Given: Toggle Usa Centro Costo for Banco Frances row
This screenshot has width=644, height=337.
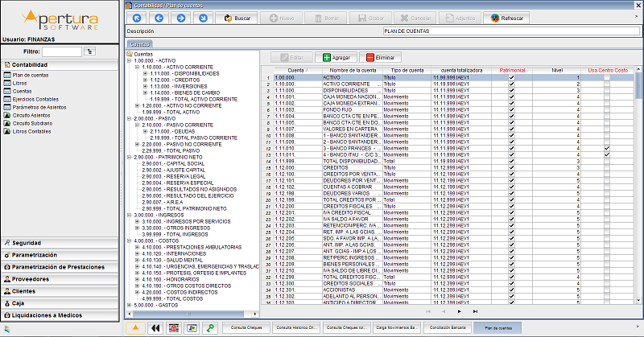Looking at the screenshot, I should click(607, 148).
